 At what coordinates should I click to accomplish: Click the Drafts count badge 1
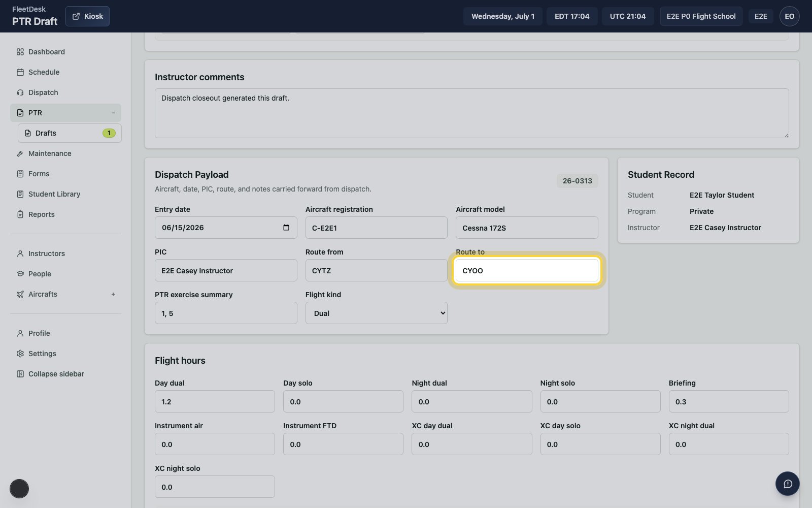point(109,133)
